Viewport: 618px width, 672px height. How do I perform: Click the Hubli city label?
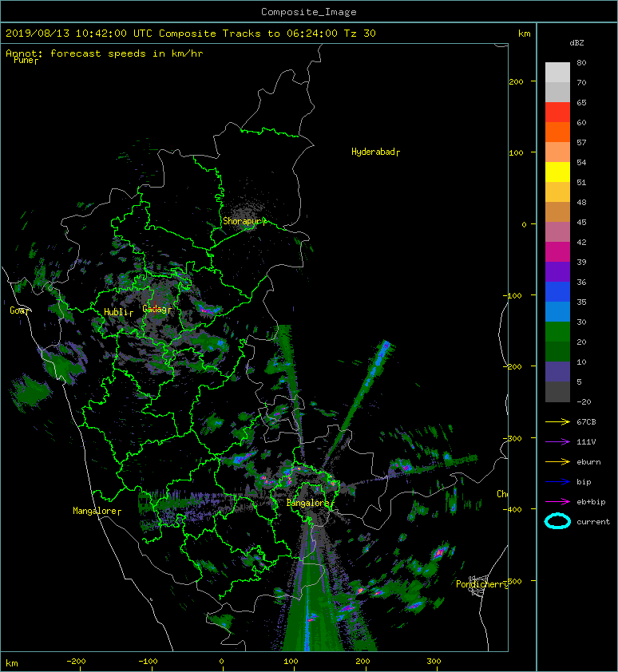click(x=116, y=312)
